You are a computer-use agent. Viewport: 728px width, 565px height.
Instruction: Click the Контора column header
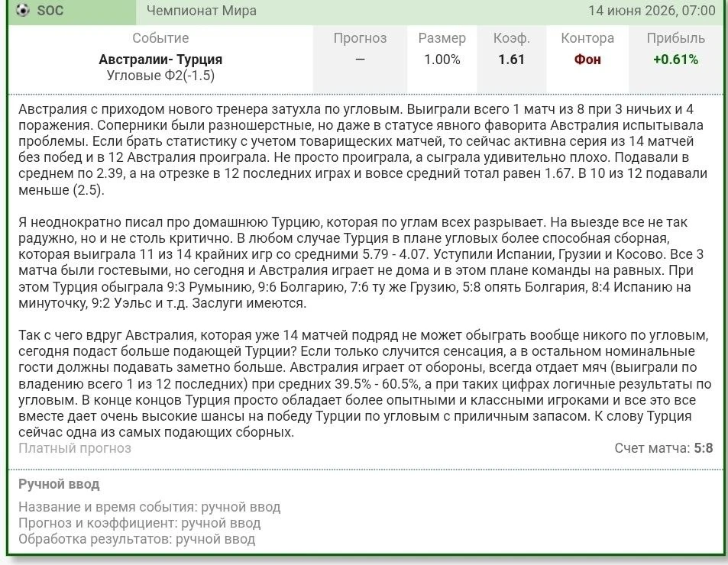coord(587,38)
